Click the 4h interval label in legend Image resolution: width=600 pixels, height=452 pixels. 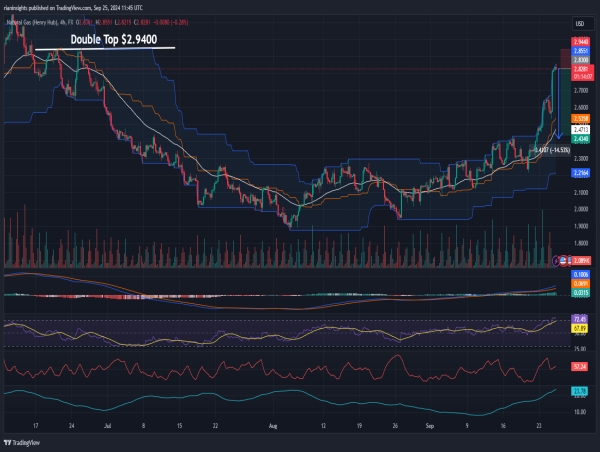62,23
